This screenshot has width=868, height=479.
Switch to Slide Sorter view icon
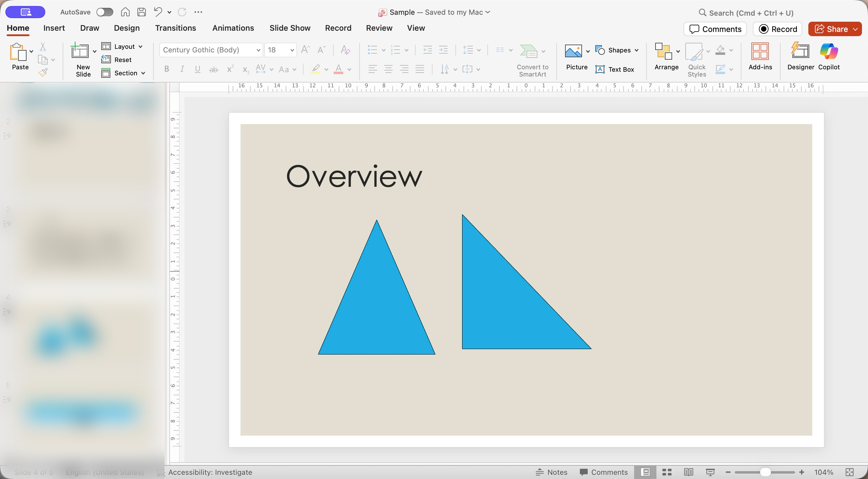pyautogui.click(x=666, y=472)
